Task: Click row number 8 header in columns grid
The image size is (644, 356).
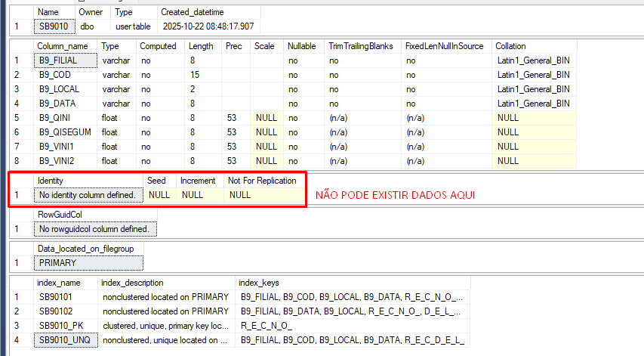Action: pos(21,161)
